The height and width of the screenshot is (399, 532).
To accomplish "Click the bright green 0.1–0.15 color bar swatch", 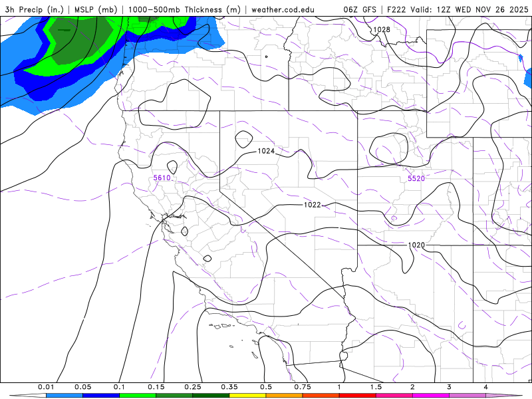I will click(138, 396).
